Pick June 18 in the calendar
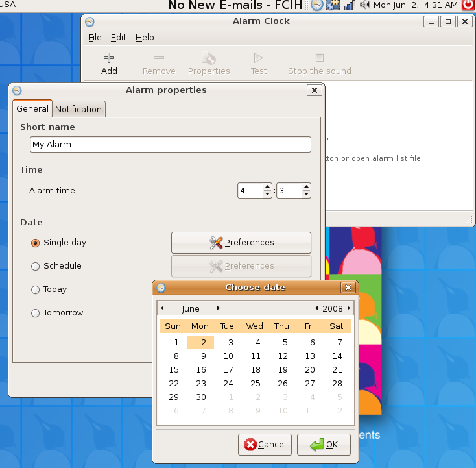 pyautogui.click(x=255, y=369)
